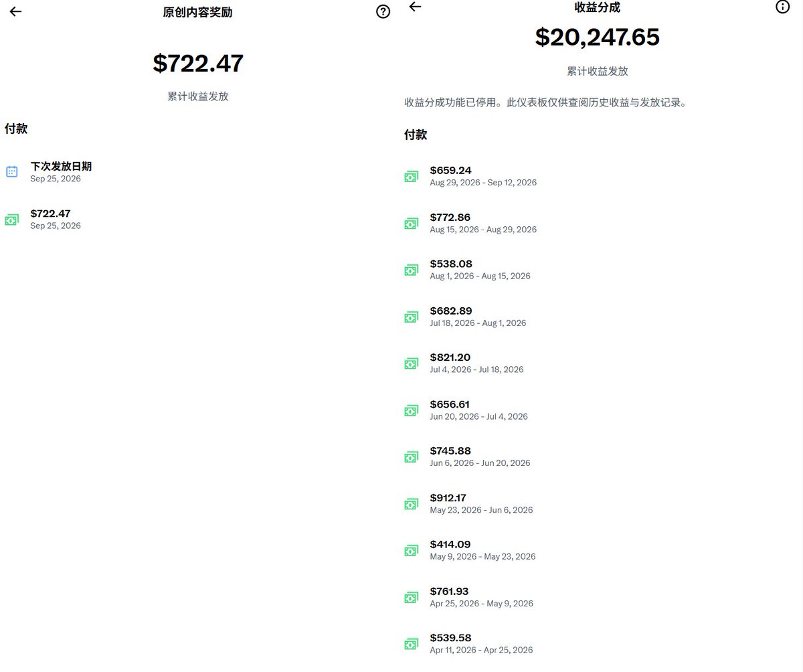Click the date range Aug 15, 2026 - Aug 29, 2026

click(x=483, y=230)
